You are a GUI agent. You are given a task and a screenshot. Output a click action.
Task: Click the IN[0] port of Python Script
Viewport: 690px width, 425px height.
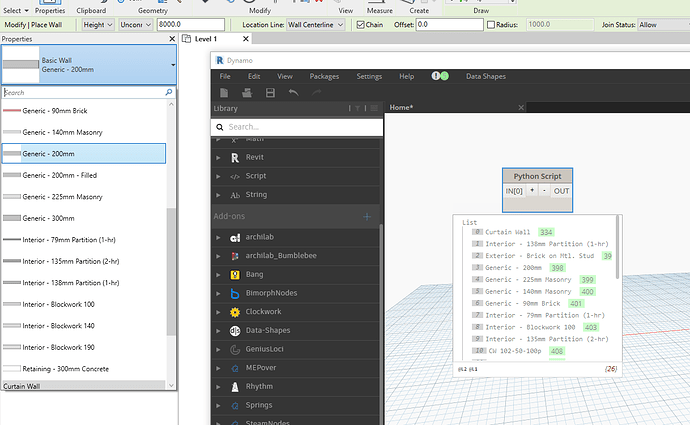[x=514, y=191]
